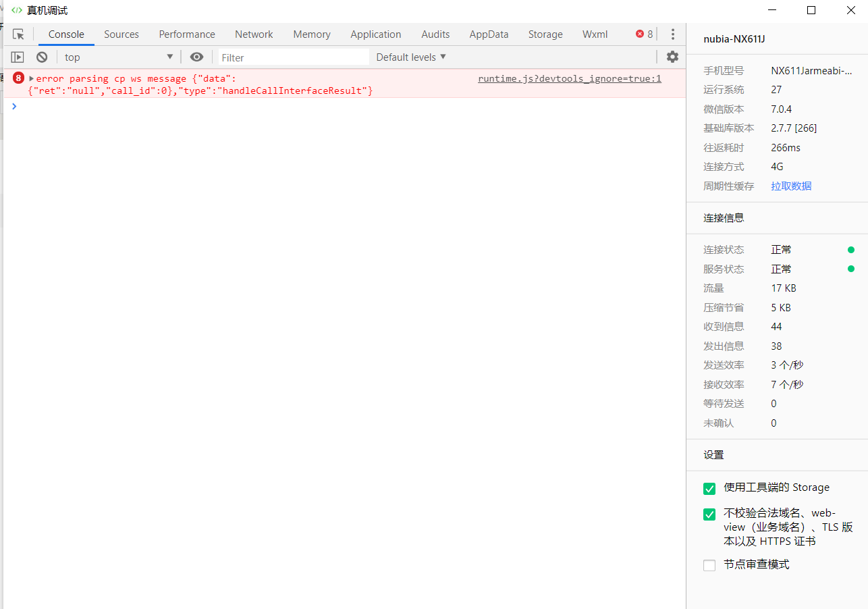The height and width of the screenshot is (609, 868).
Task: Click the 连接信息 section header
Action: 724,218
